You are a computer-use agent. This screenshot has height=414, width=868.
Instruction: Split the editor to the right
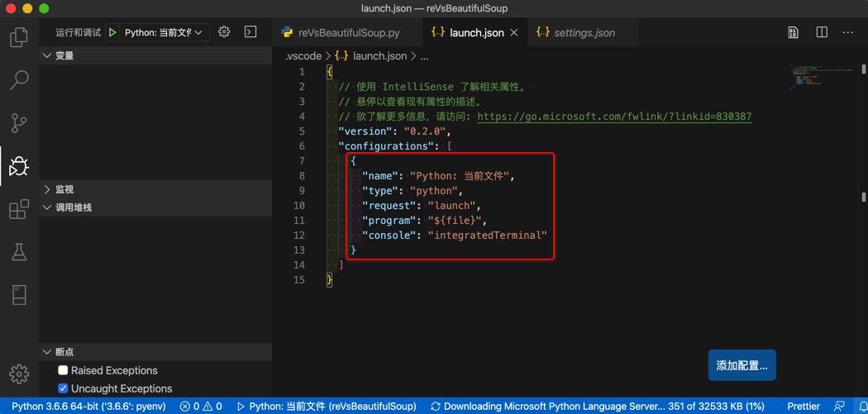tap(822, 33)
